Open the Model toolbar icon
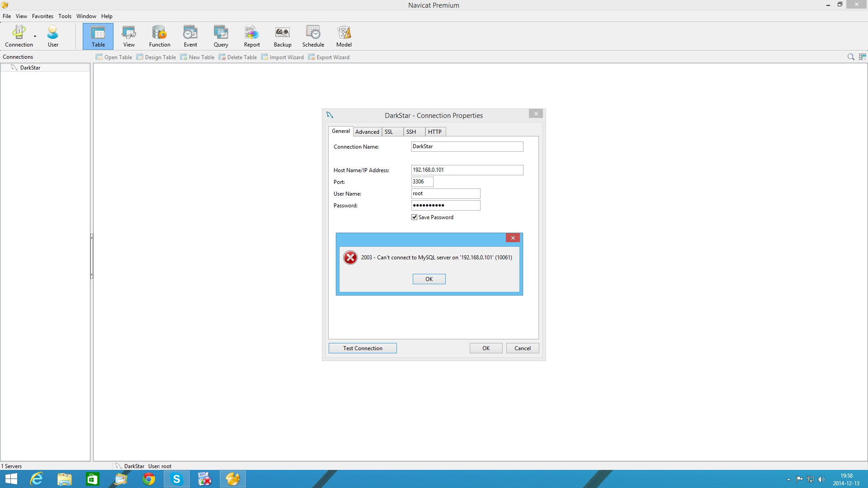 (344, 36)
